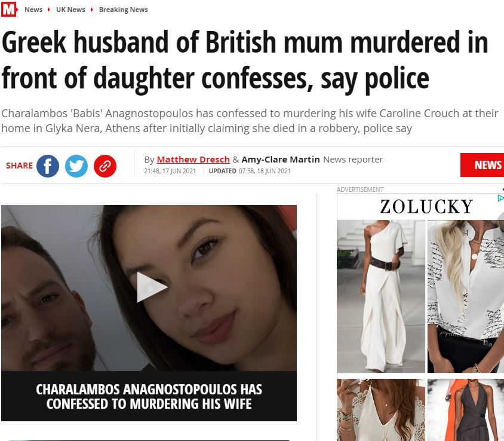504x441 pixels.
Task: Open the News breadcrumb link
Action: (33, 10)
